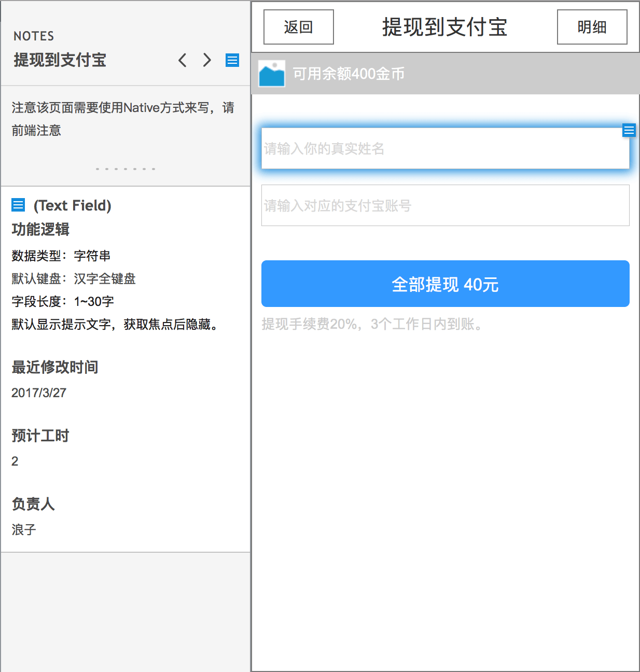
Task: Tap the 全部提现 40元 button
Action: 446,284
